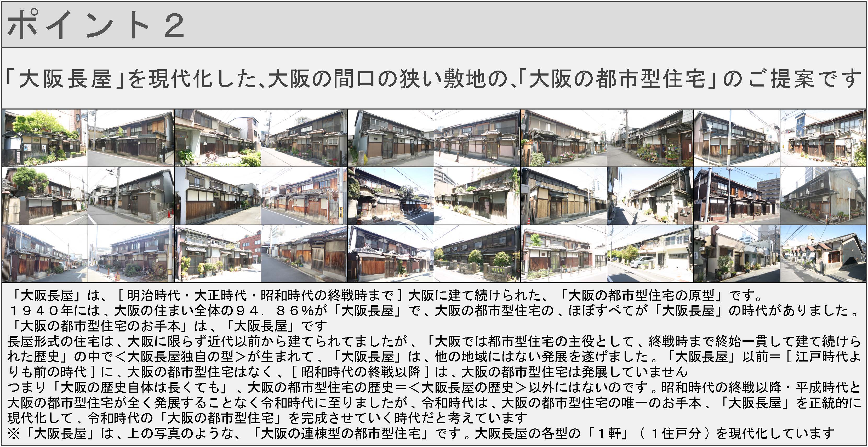Open the photo of low tiled houses under blue sky

tap(824, 254)
